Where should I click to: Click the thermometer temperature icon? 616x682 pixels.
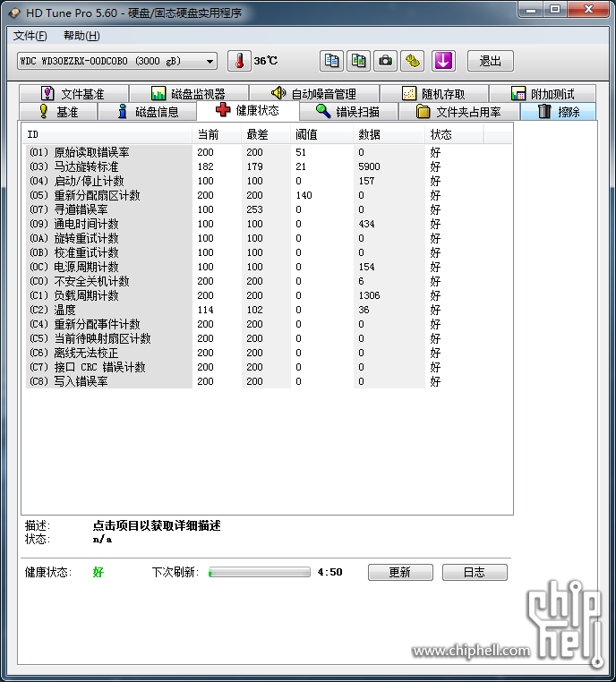tap(239, 61)
